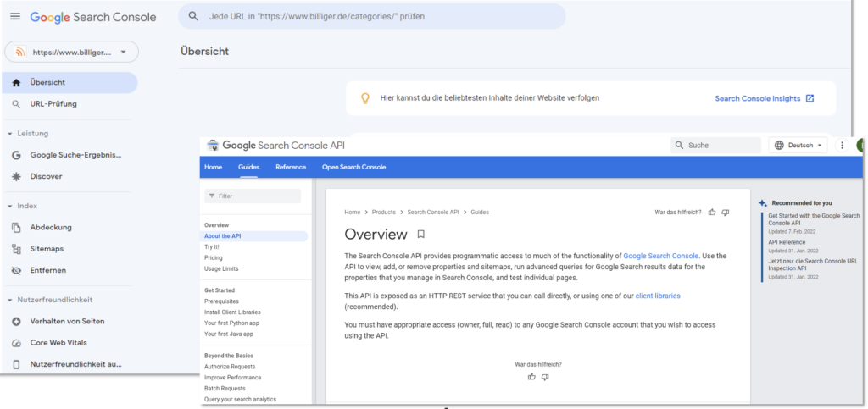The image size is (868, 409).
Task: Click Open Search Console tab
Action: coord(353,167)
